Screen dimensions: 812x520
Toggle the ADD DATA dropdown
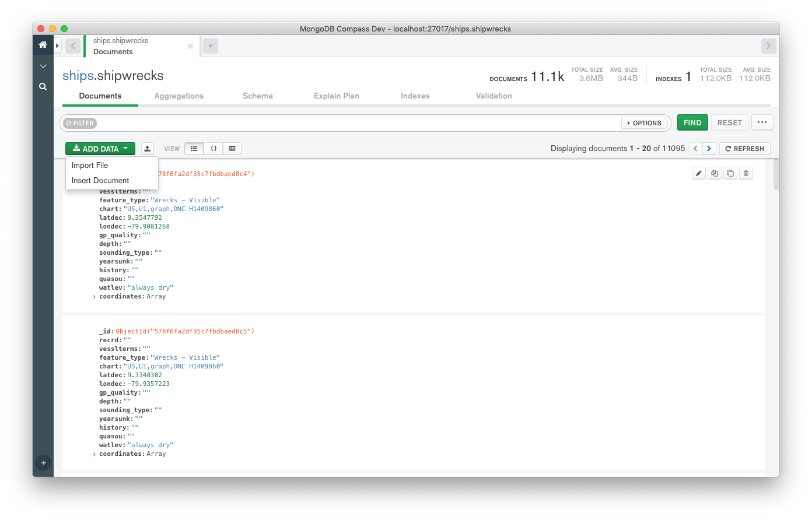pos(100,149)
